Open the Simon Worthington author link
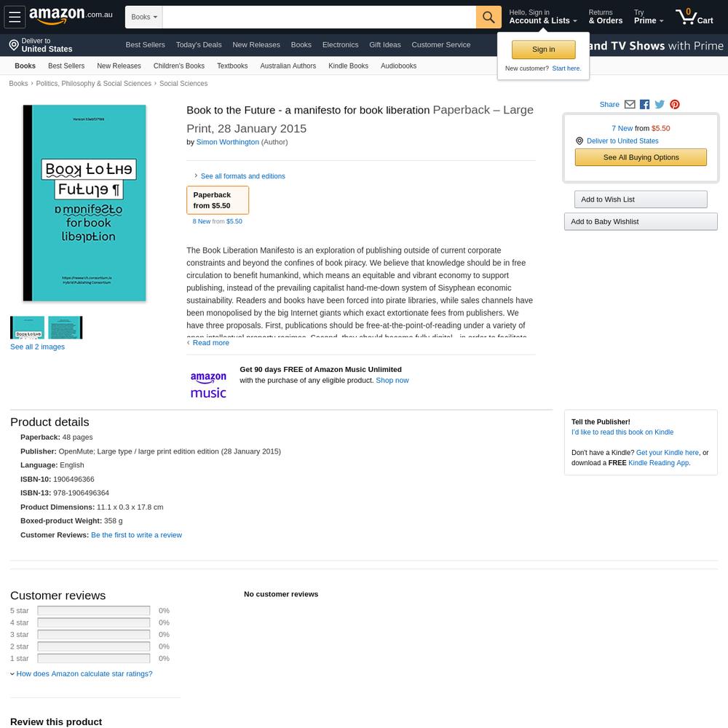 [227, 142]
